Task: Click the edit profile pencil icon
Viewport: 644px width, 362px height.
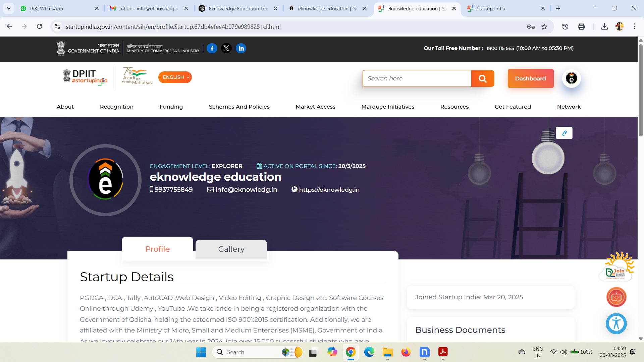Action: pyautogui.click(x=564, y=133)
